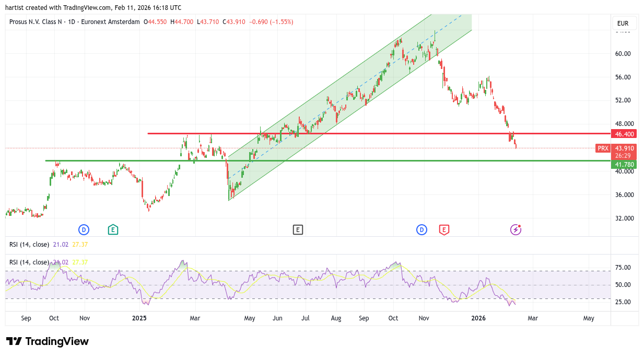
Task: Click the hartist TradingView.com attribution text
Action: point(93,7)
